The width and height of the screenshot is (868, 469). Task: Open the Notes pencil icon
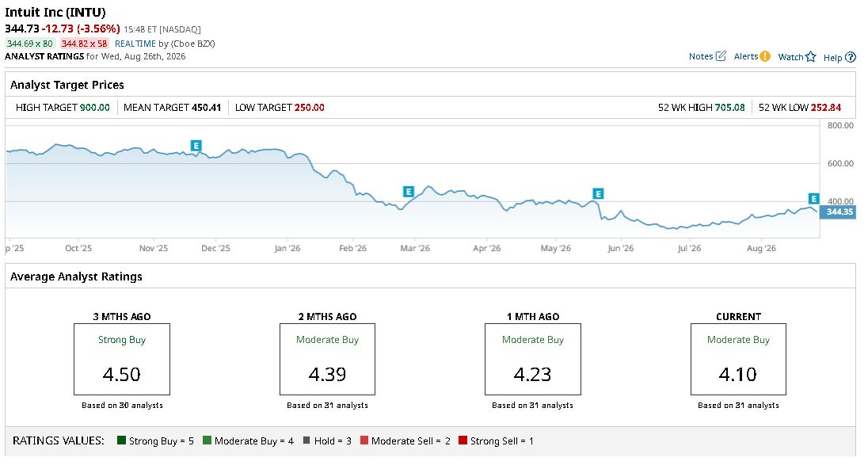tap(720, 56)
